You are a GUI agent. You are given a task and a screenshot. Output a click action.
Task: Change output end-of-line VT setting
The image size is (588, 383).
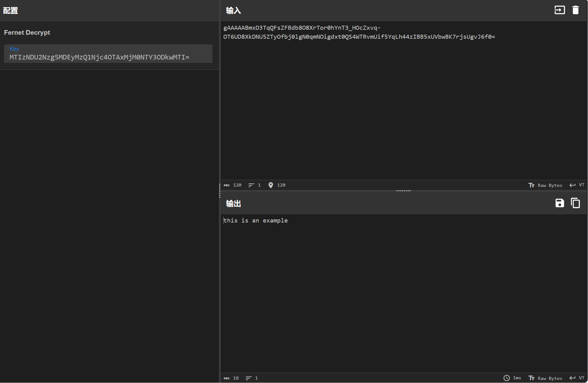tap(577, 378)
